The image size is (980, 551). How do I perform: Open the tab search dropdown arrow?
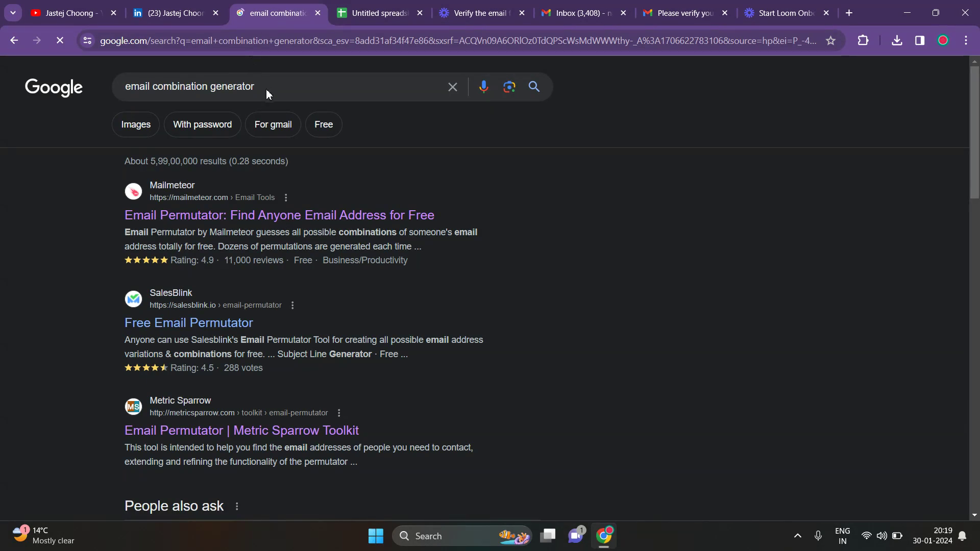13,13
